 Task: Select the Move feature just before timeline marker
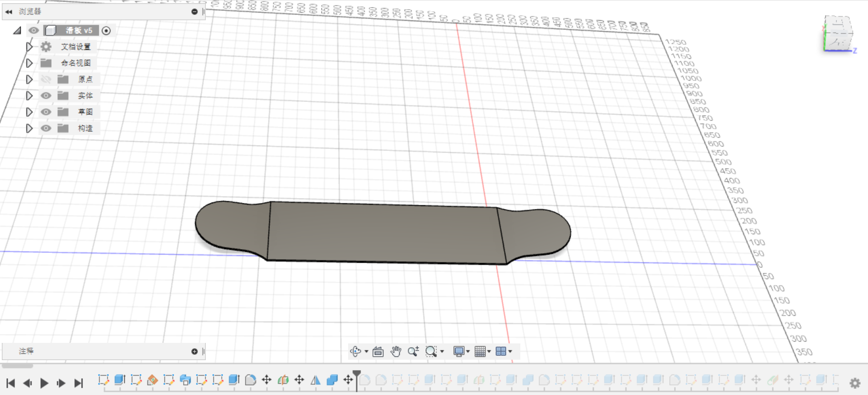click(348, 380)
